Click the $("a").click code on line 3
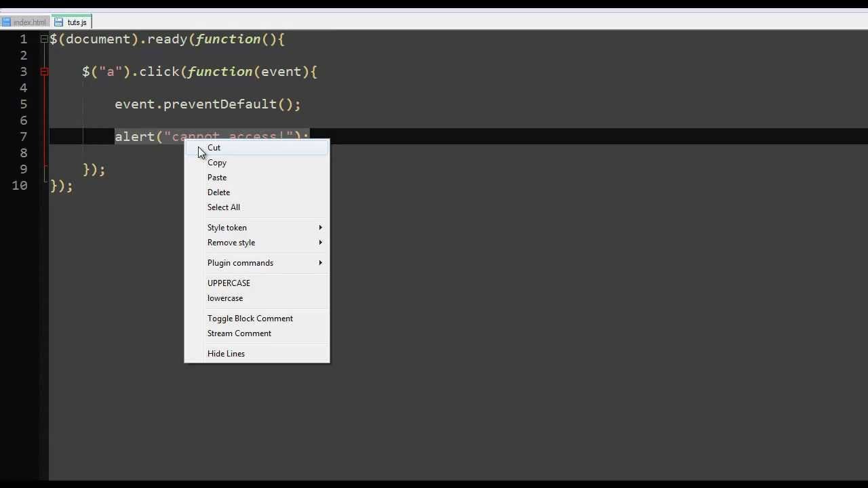Screen dimensions: 868x488 131,72
